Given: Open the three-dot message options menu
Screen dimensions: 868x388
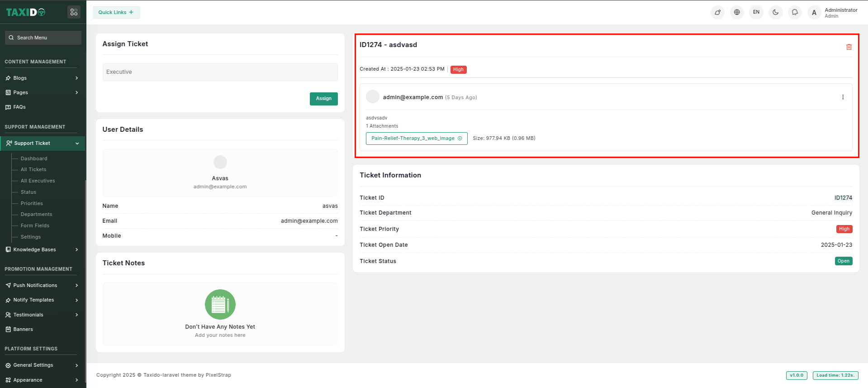Looking at the screenshot, I should tap(843, 97).
